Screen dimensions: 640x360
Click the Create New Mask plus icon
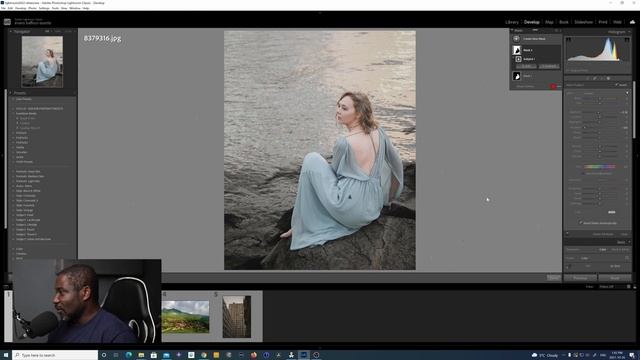click(516, 39)
